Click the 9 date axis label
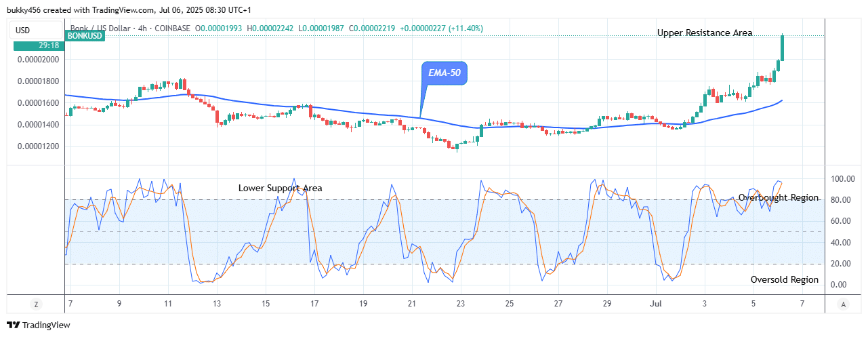 (x=119, y=304)
